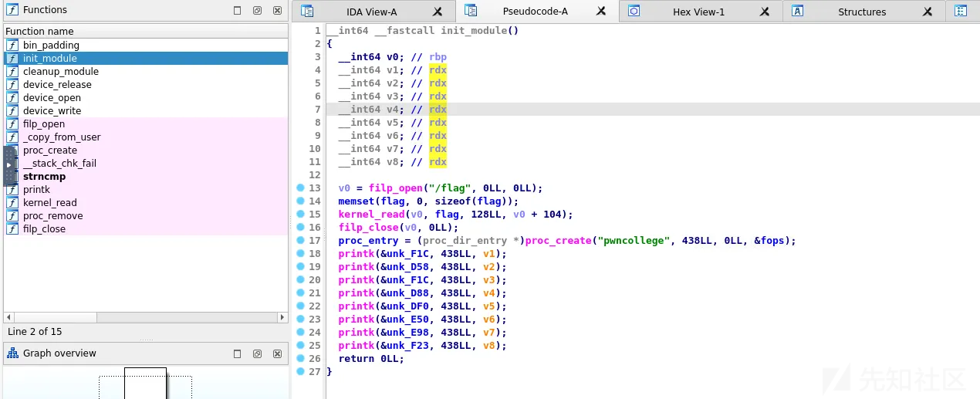Toggle breakpoint dot on line 27
The image size is (980, 399).
tap(300, 372)
